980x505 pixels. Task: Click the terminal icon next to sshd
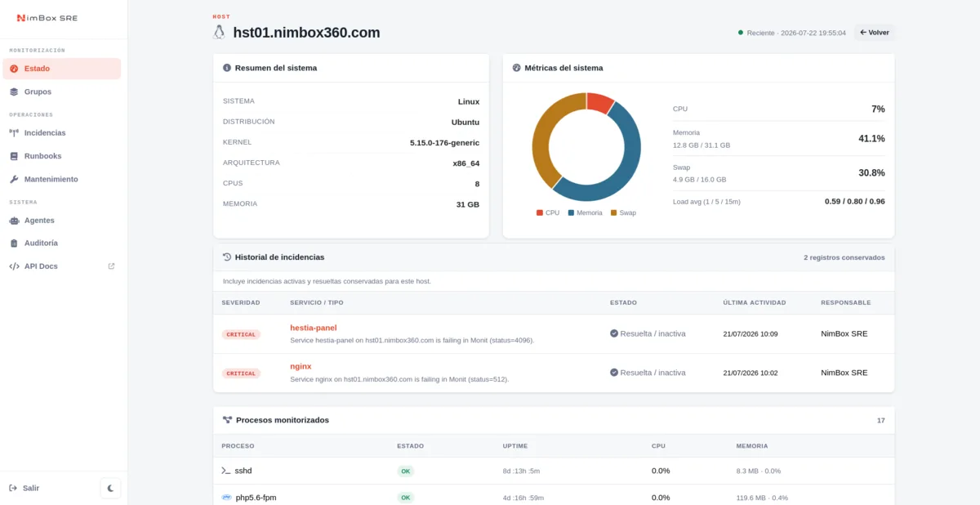tap(226, 471)
